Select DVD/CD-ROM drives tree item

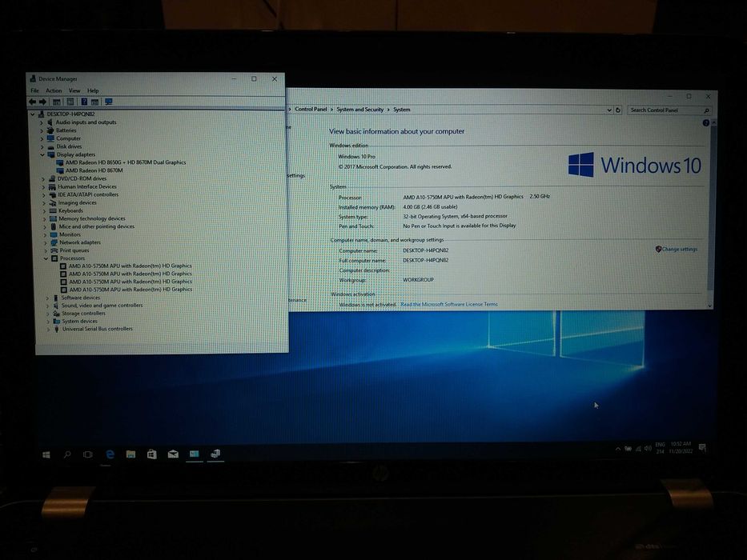coord(82,178)
